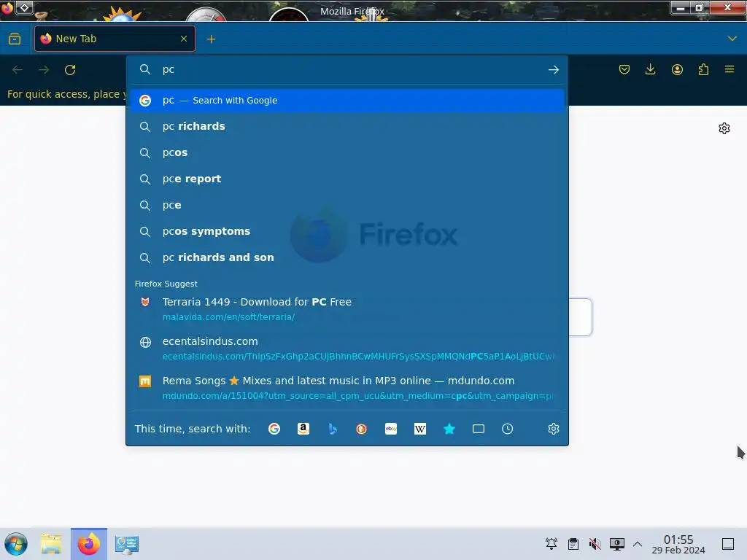
Task: Open the Firefox account menu
Action: tap(677, 69)
